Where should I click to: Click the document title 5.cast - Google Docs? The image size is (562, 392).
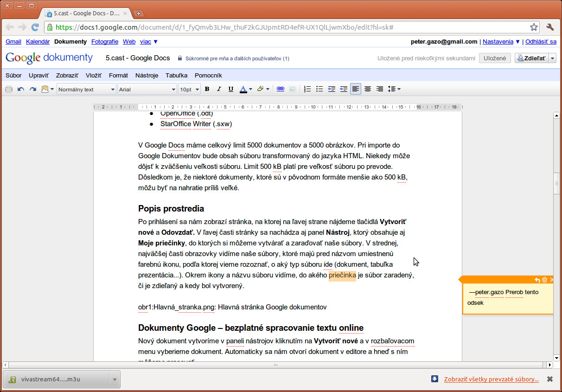[138, 58]
